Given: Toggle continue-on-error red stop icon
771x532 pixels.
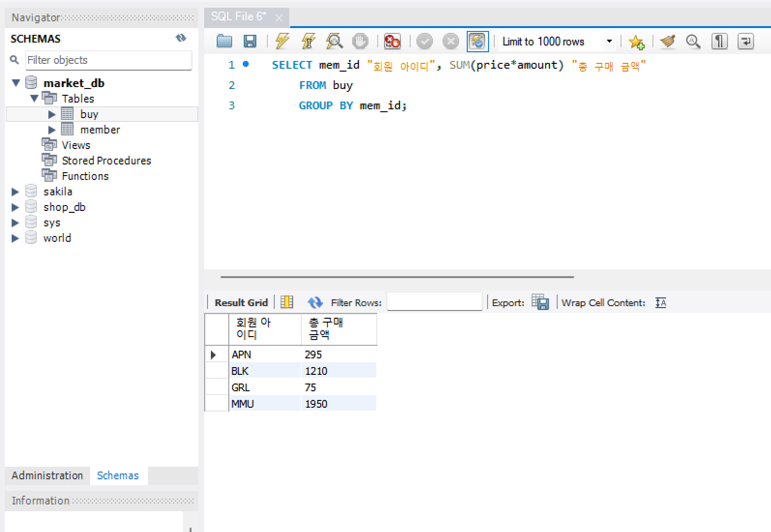Looking at the screenshot, I should click(x=392, y=42).
